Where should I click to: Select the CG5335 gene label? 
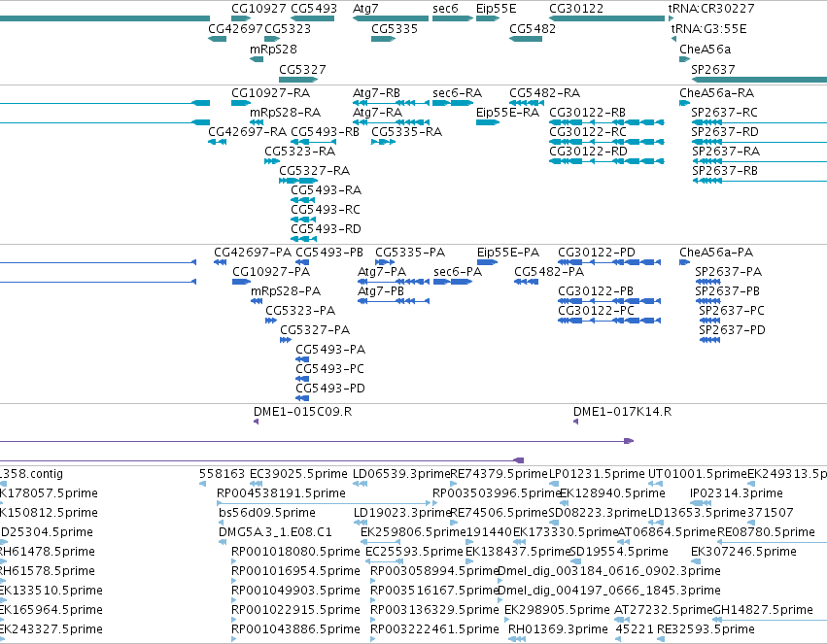[395, 28]
